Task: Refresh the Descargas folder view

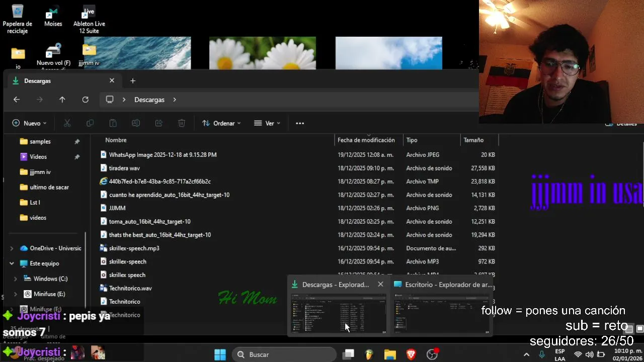Action: (86, 100)
